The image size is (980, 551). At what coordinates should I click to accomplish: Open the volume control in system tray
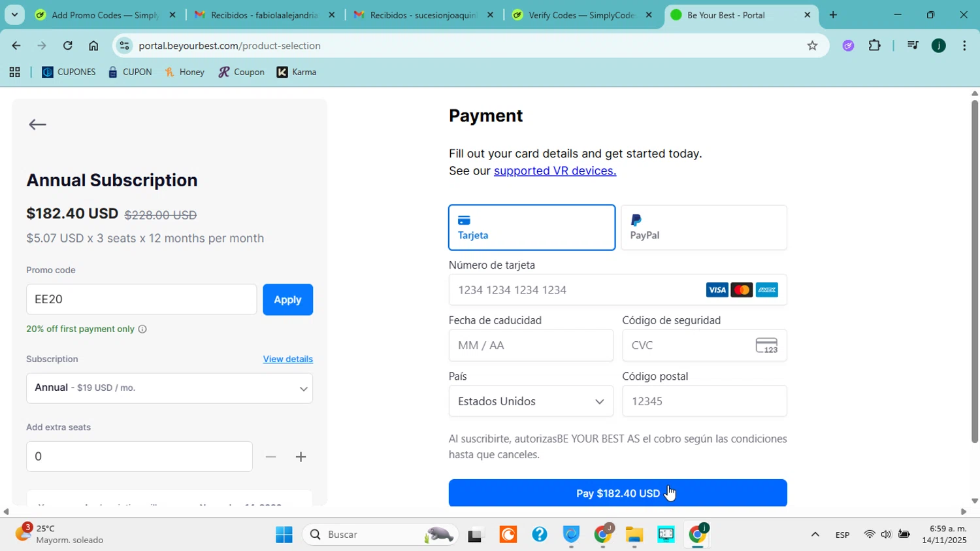[886, 535]
